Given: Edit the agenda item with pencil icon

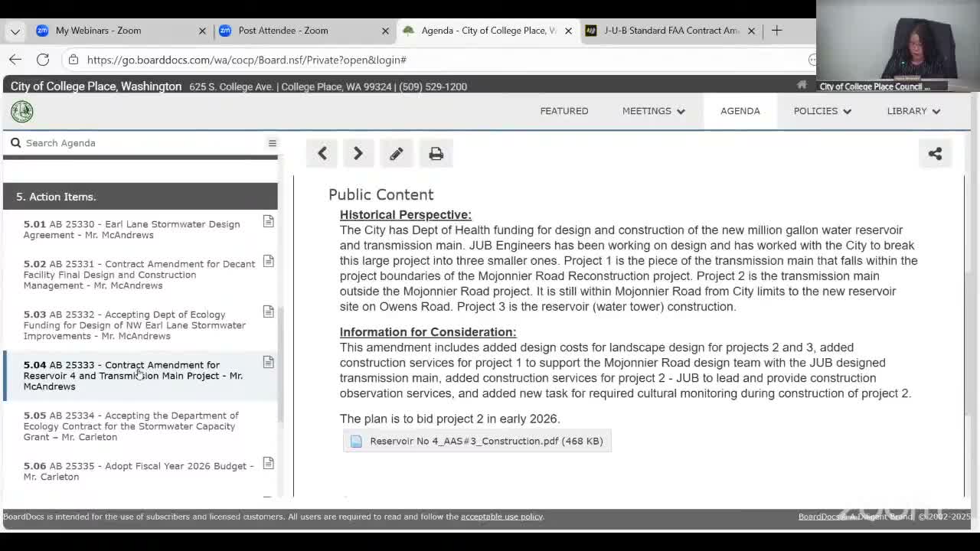Looking at the screenshot, I should (396, 154).
